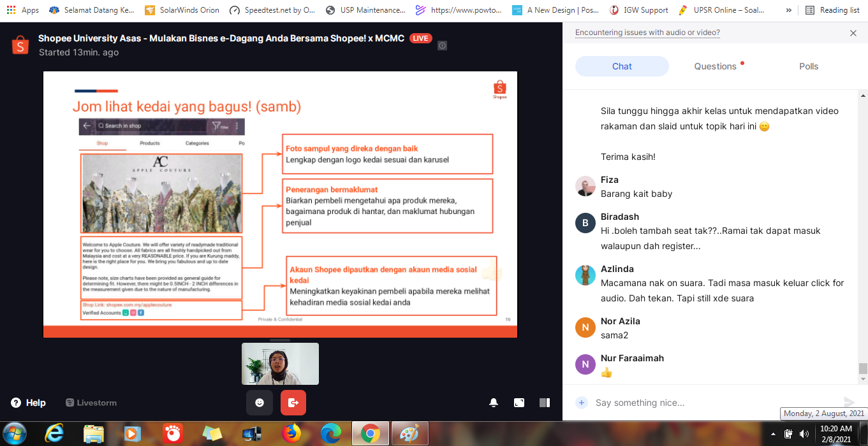
Task: Open the Livestorm logo link
Action: [x=91, y=403]
